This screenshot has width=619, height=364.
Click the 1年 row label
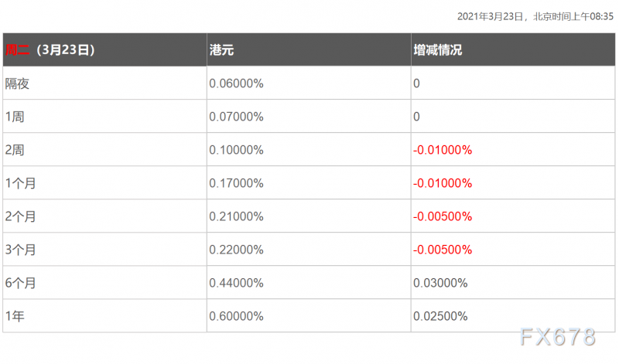click(x=15, y=316)
